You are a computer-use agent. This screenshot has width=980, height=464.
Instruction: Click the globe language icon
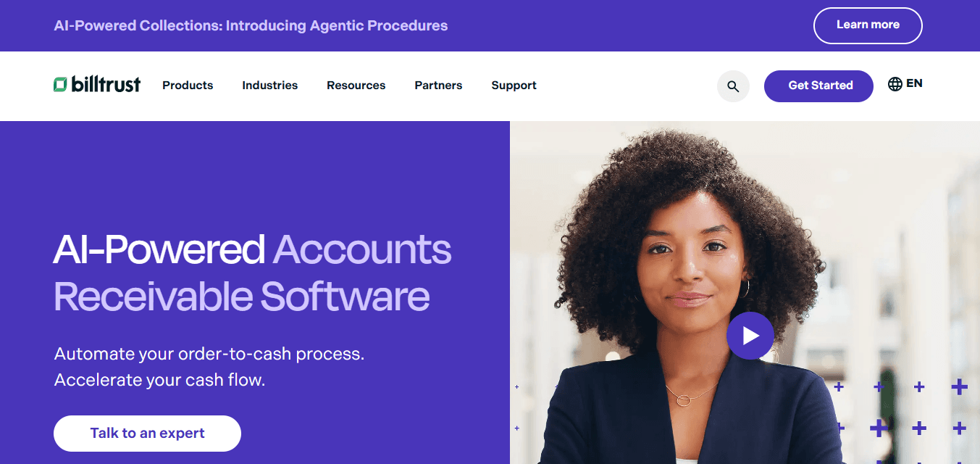point(895,84)
